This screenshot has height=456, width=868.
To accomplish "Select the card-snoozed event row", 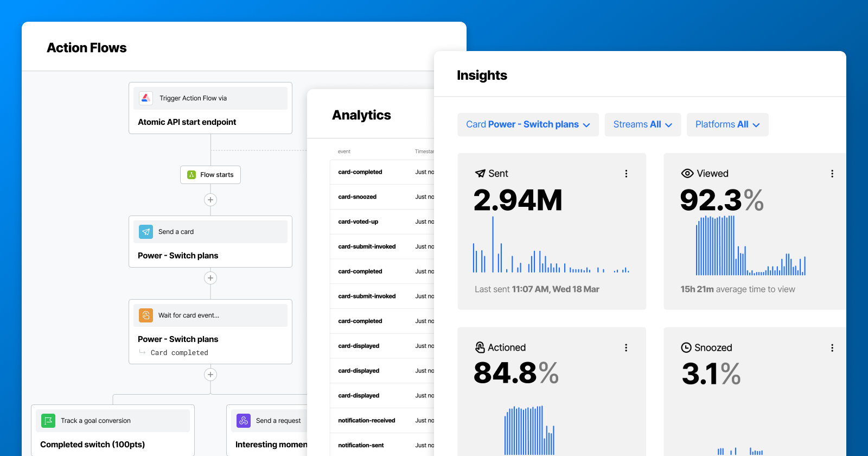I will click(382, 197).
